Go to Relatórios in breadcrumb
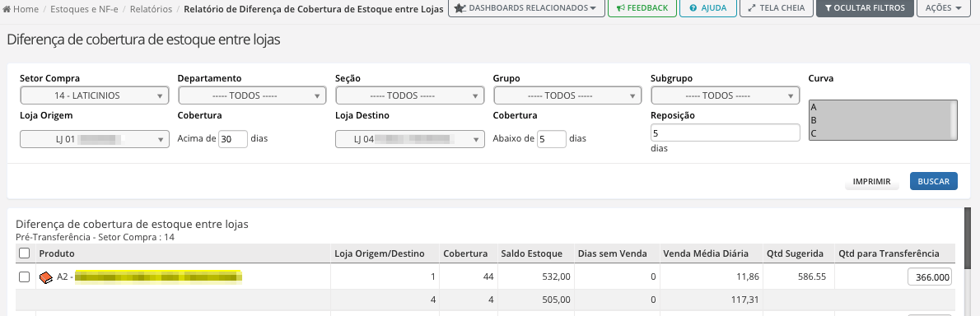Screen dimensions: 980x316 tap(150, 9)
